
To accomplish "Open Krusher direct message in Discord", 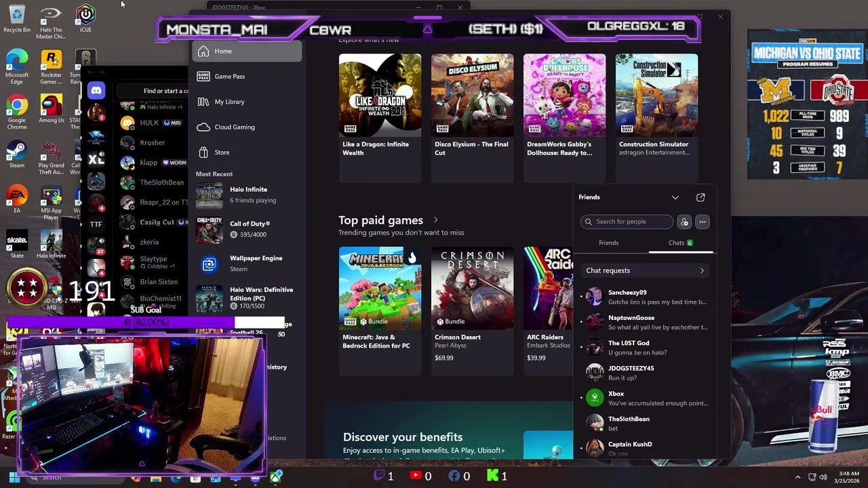I will point(153,143).
